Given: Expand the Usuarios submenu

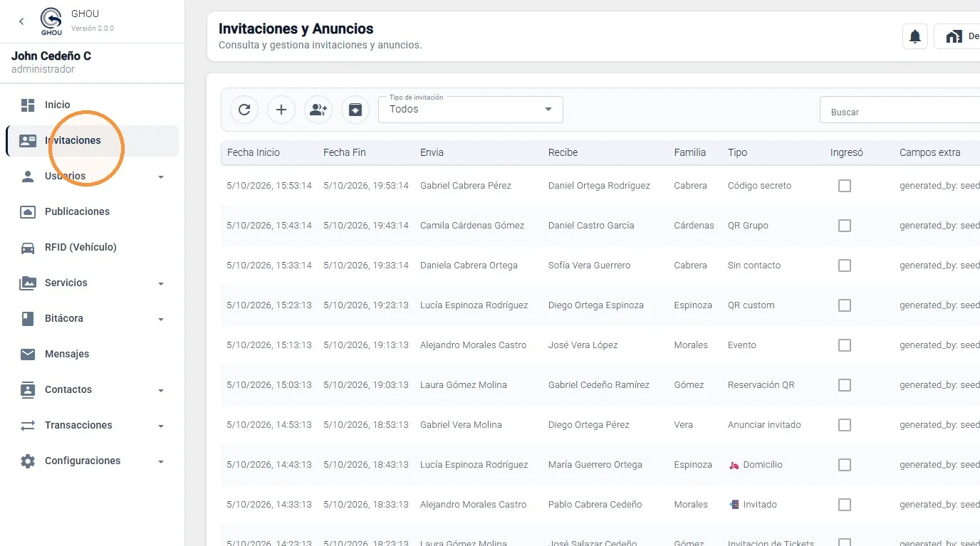Looking at the screenshot, I should tap(161, 177).
